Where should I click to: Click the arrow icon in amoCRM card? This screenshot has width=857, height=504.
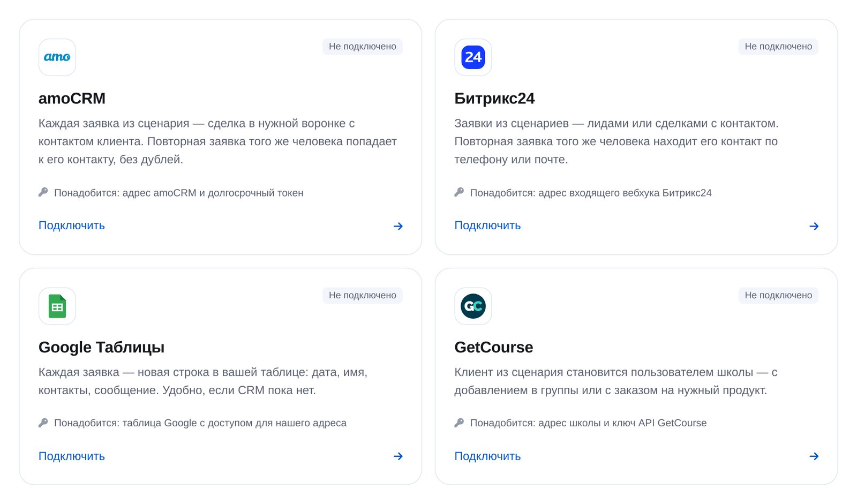click(398, 226)
